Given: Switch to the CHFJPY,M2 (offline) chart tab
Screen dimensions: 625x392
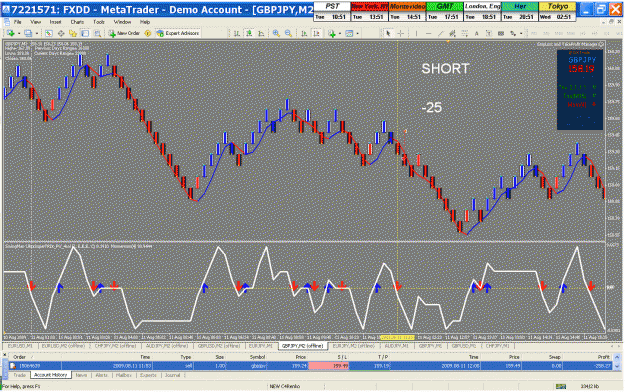Looking at the screenshot, I should click(116, 346).
